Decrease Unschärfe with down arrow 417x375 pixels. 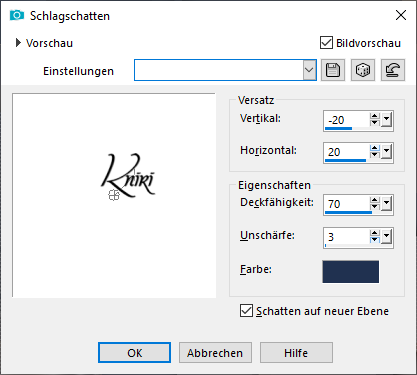375,240
